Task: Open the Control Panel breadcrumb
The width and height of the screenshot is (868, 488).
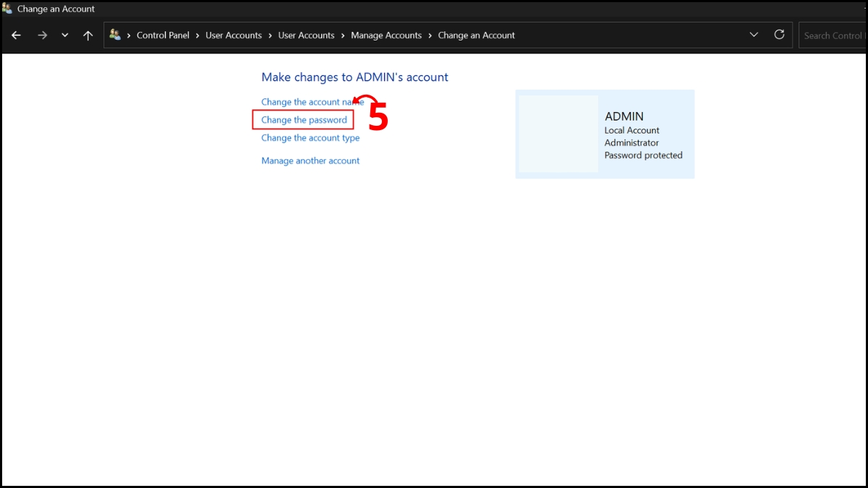Action: 163,35
